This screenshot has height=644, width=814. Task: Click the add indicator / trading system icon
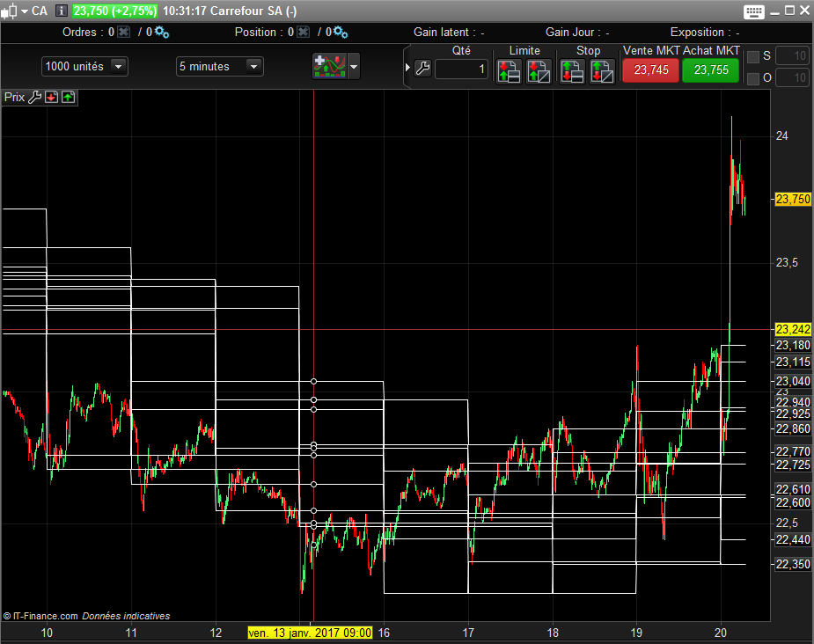(330, 67)
